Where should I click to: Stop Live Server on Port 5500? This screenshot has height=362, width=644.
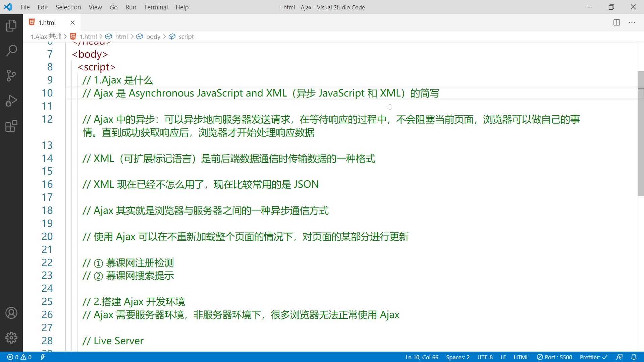pyautogui.click(x=554, y=357)
